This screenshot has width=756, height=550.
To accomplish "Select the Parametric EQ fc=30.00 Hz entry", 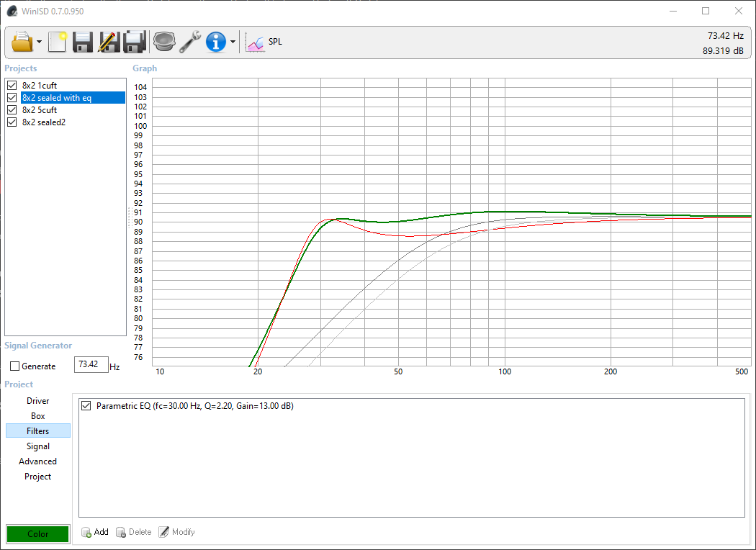I will (195, 406).
